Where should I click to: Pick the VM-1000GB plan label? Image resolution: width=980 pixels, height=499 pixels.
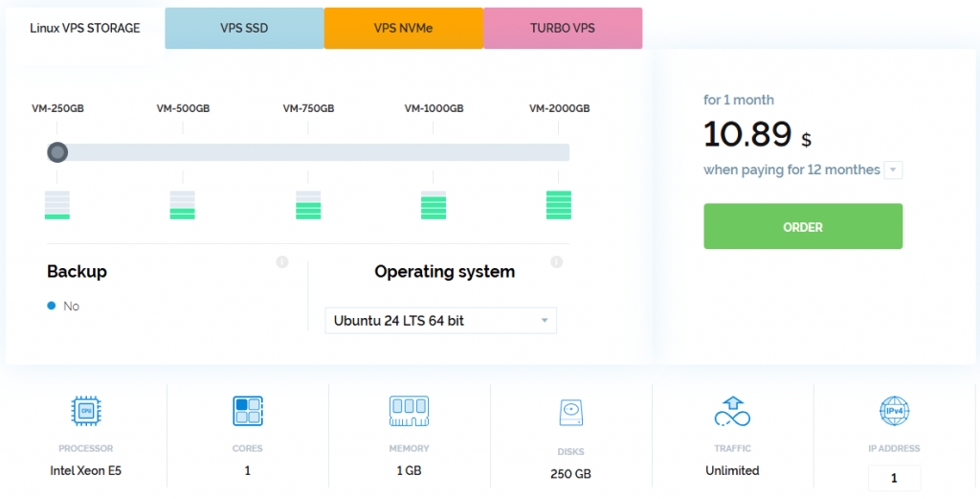coord(434,109)
